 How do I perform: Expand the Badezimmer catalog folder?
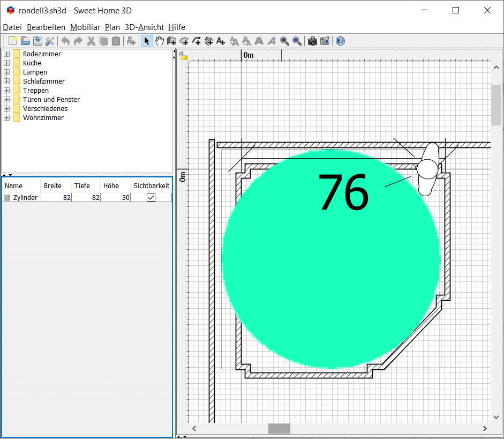(7, 54)
